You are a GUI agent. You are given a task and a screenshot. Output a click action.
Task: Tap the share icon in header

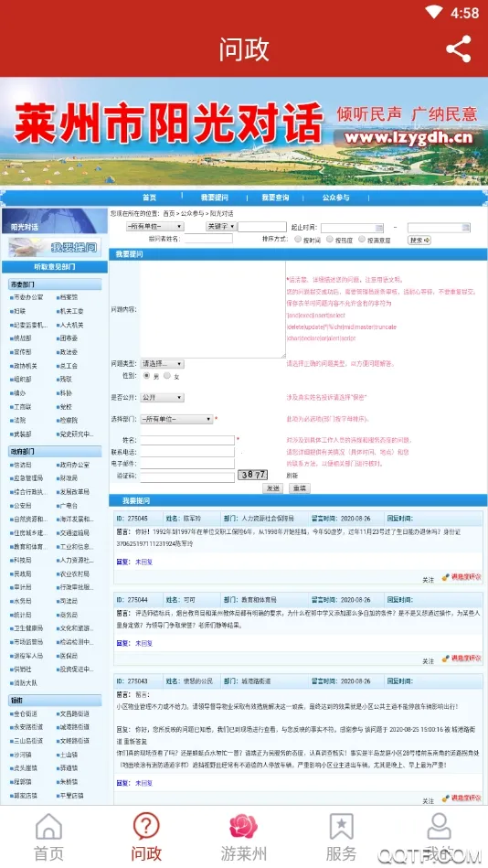click(458, 48)
